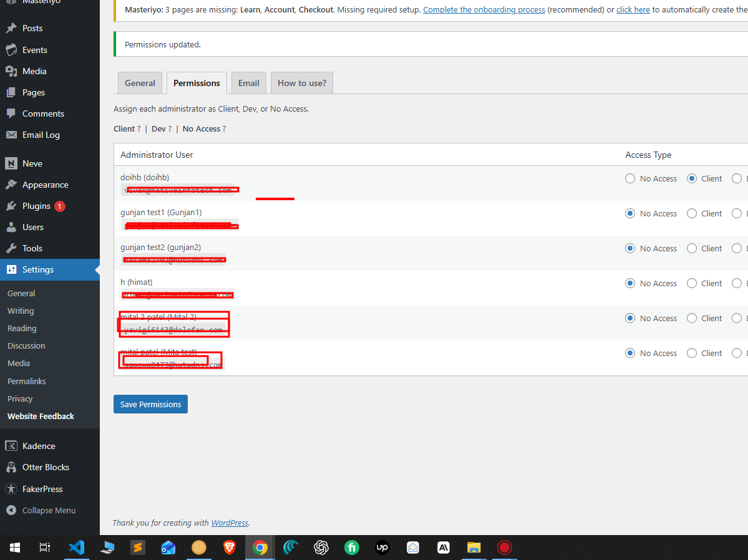Switch to the Email tab
This screenshot has height=560, width=748.
248,82
